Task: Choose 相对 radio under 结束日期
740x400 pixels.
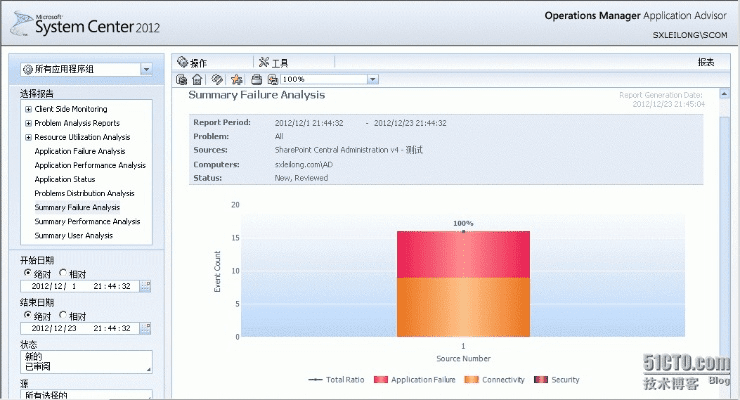Action: (64, 313)
